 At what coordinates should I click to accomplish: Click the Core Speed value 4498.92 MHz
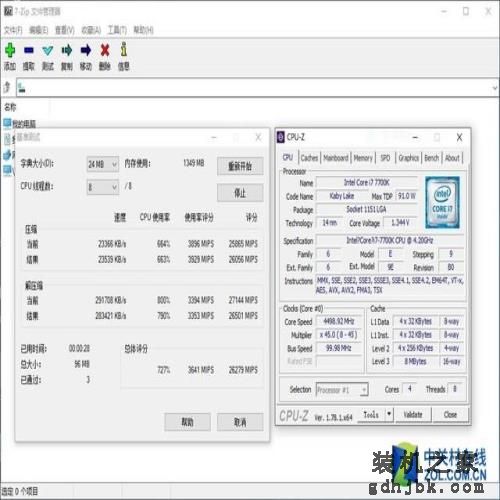pyautogui.click(x=339, y=321)
